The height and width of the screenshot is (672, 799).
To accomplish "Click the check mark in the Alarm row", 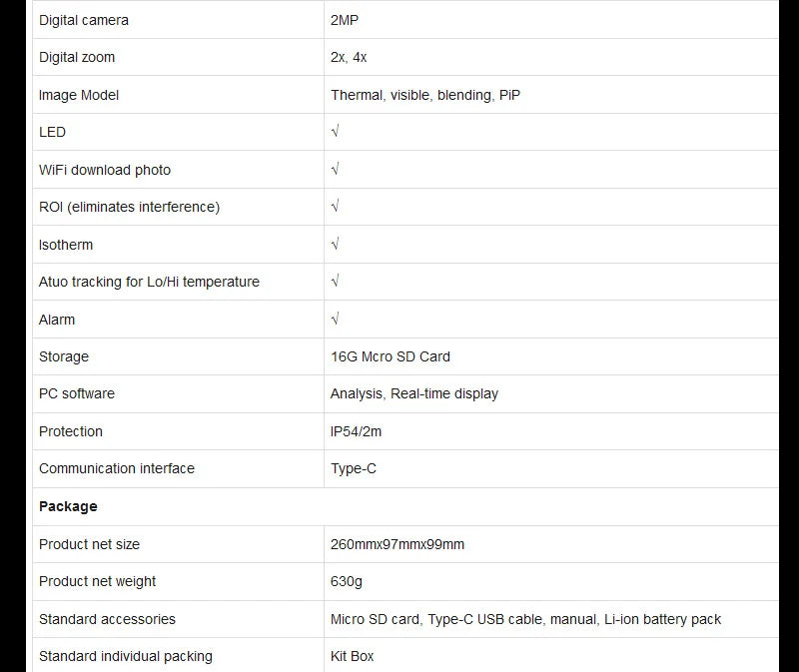I will 335,320.
